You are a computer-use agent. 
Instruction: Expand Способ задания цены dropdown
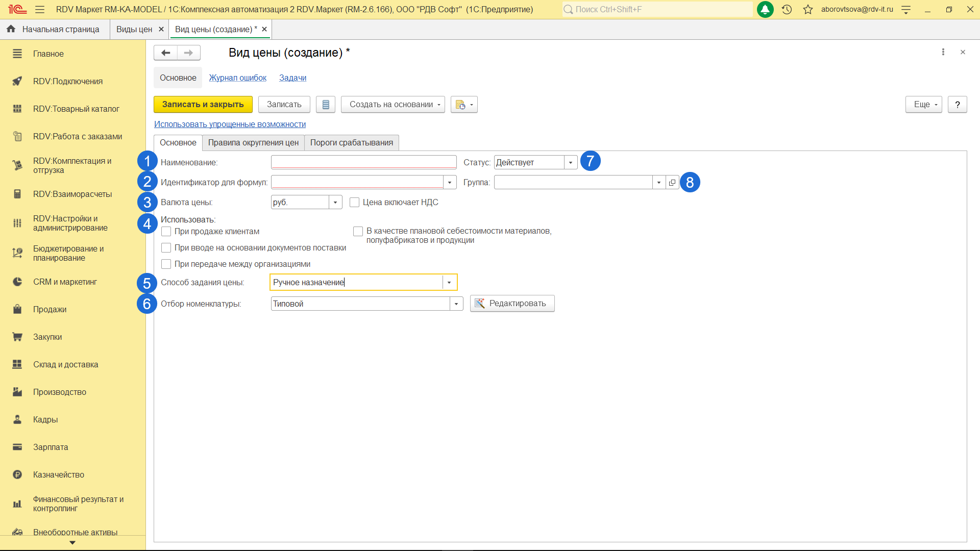449,283
